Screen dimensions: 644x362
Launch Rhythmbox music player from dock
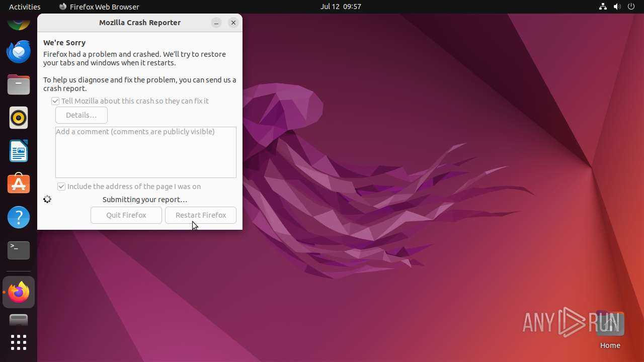(19, 118)
